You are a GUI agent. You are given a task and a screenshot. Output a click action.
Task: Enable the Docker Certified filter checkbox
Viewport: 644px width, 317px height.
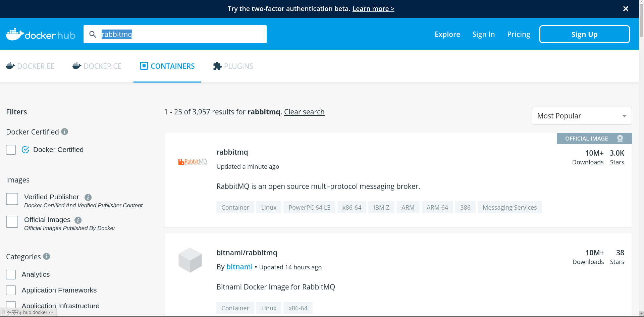11,150
